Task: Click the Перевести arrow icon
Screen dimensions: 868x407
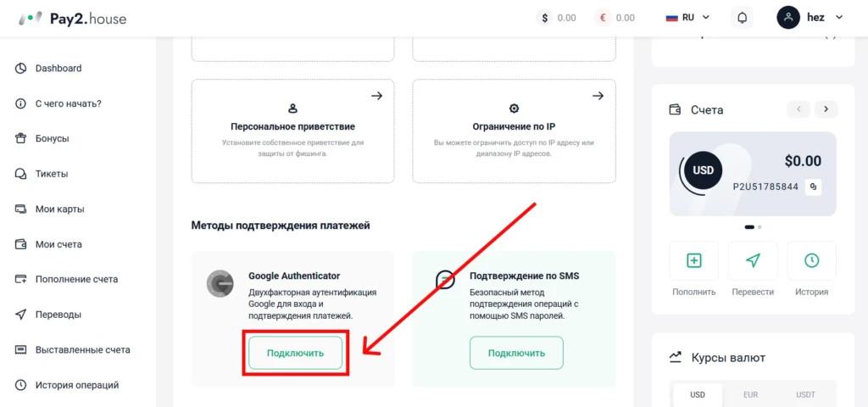Action: click(753, 261)
